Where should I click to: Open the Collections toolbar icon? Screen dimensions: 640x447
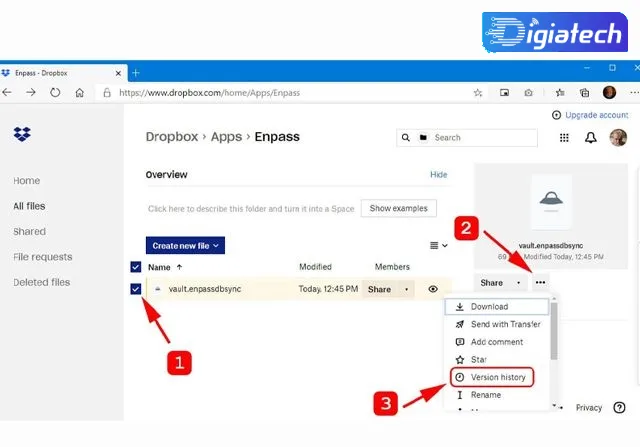(x=584, y=93)
